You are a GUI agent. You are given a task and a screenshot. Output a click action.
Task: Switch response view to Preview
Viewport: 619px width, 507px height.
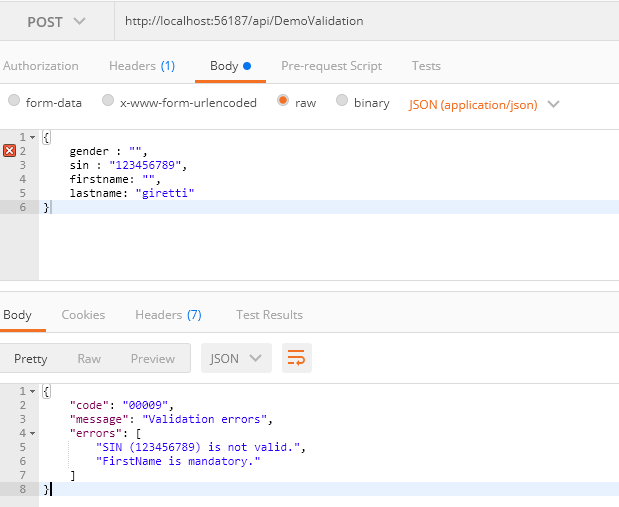point(152,358)
